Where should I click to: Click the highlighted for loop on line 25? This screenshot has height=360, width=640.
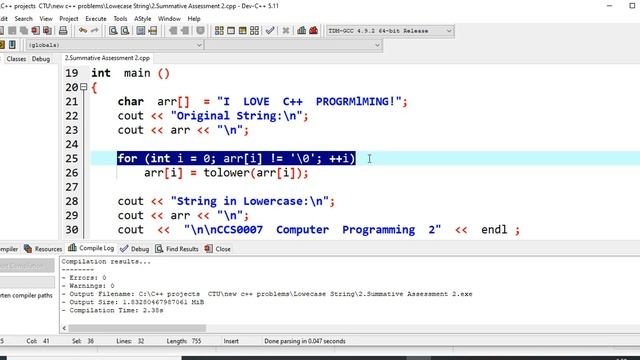pyautogui.click(x=236, y=158)
